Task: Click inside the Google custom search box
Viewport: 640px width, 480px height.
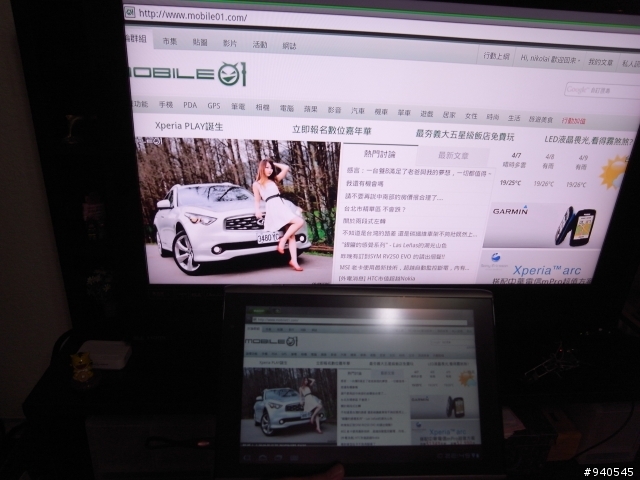Action: tap(602, 91)
